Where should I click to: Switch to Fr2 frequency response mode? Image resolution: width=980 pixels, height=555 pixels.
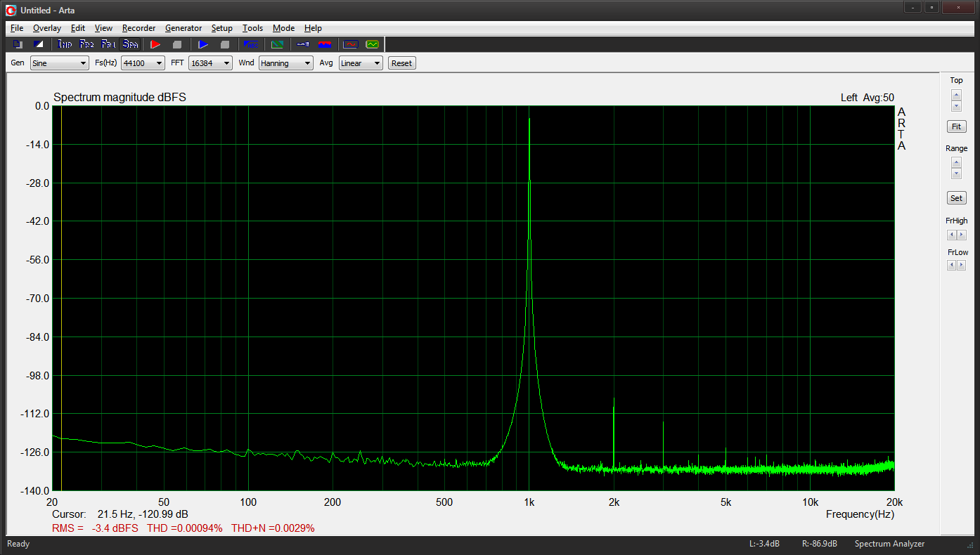tap(86, 44)
